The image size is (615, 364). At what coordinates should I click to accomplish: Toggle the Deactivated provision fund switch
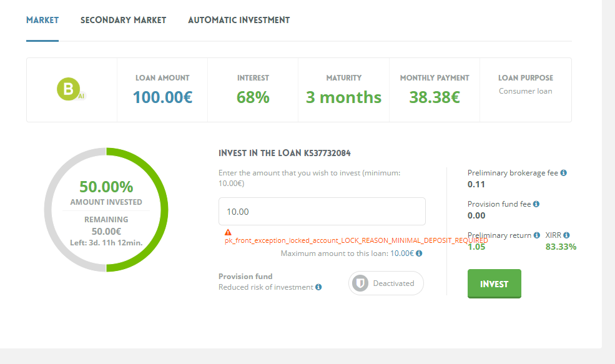(x=386, y=283)
